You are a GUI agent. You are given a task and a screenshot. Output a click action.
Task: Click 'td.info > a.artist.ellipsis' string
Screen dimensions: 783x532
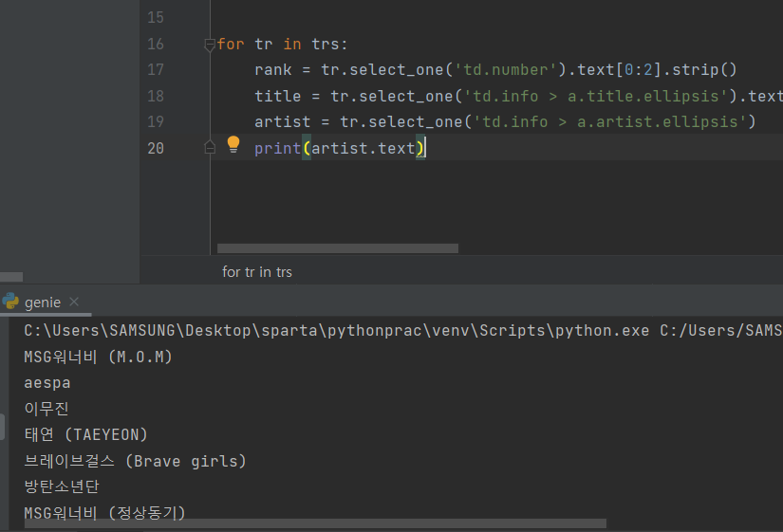pyautogui.click(x=609, y=121)
